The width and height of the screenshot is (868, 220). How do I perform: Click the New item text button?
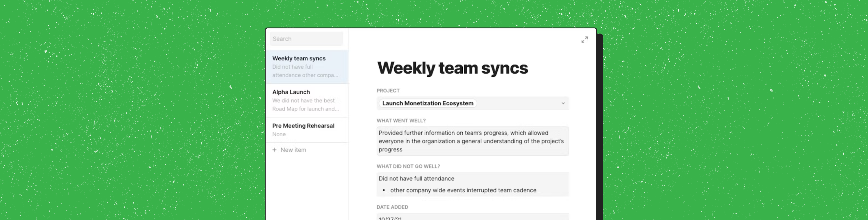[293, 150]
